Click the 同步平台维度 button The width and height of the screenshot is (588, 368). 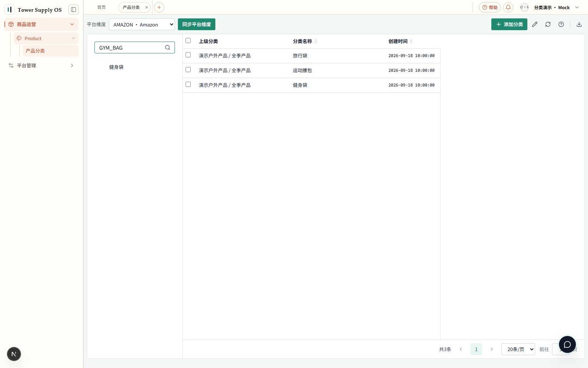click(197, 24)
